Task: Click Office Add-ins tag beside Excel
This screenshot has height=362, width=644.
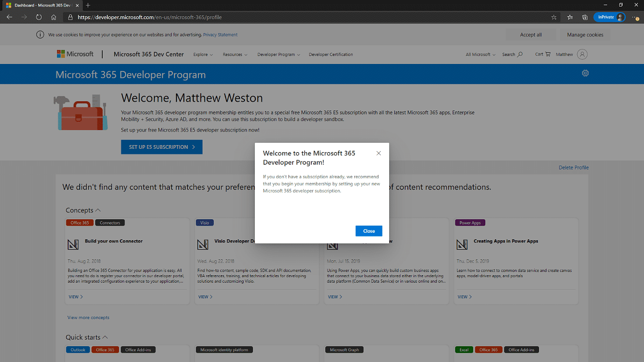Action: coord(522,349)
